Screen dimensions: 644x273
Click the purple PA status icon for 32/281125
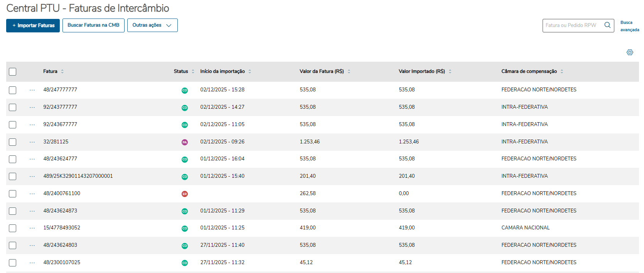[x=185, y=142]
